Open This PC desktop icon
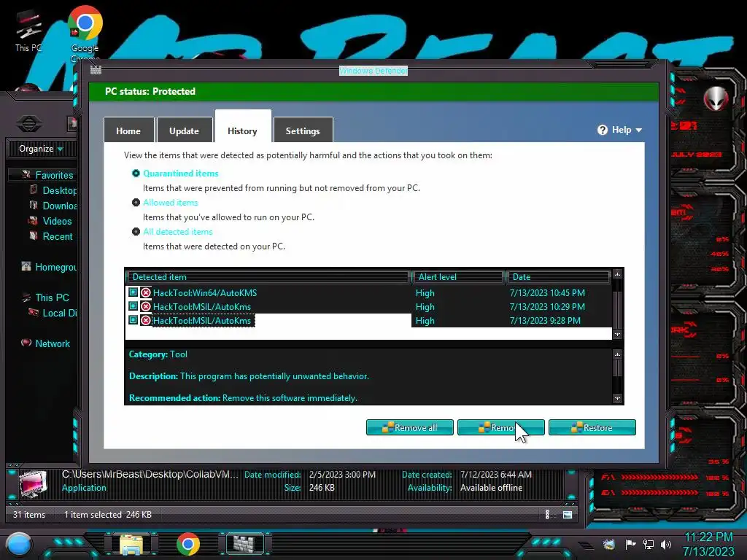This screenshot has height=560, width=747. pos(28,31)
